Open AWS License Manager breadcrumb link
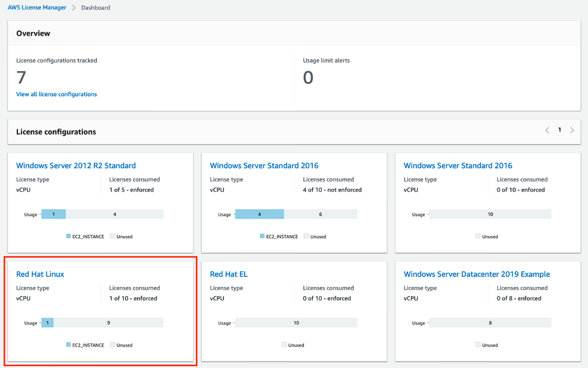Viewport: 588px width, 368px height. point(37,8)
